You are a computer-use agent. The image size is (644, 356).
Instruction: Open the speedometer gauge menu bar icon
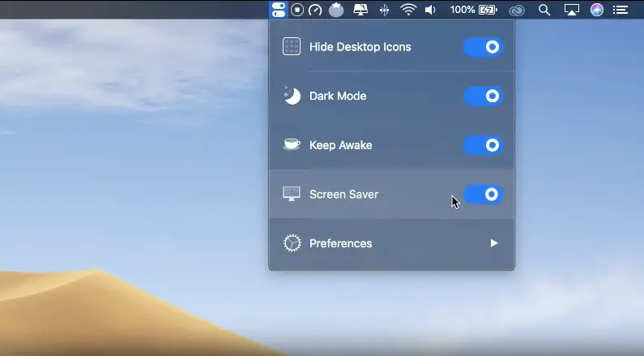(x=315, y=10)
